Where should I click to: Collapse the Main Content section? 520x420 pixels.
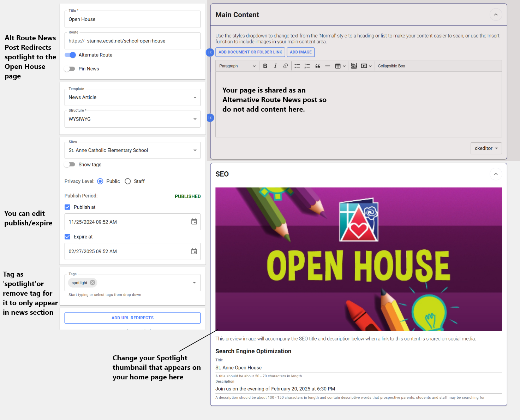496,14
